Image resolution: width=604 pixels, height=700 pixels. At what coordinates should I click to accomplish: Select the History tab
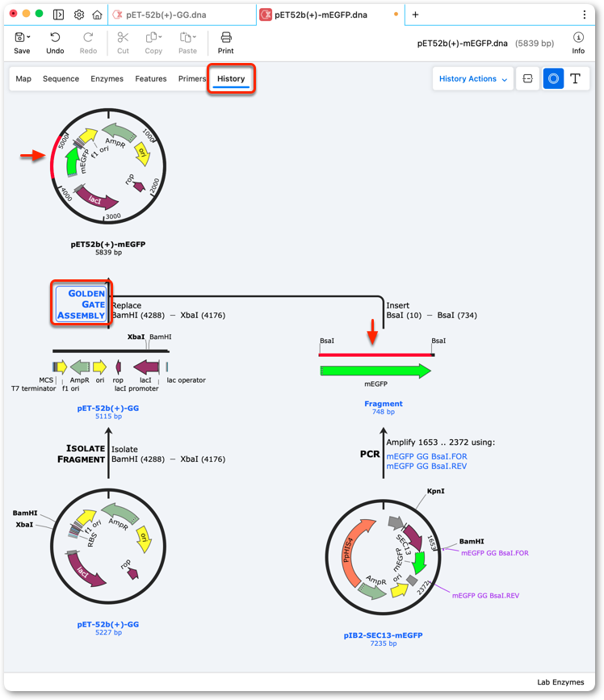coord(231,78)
